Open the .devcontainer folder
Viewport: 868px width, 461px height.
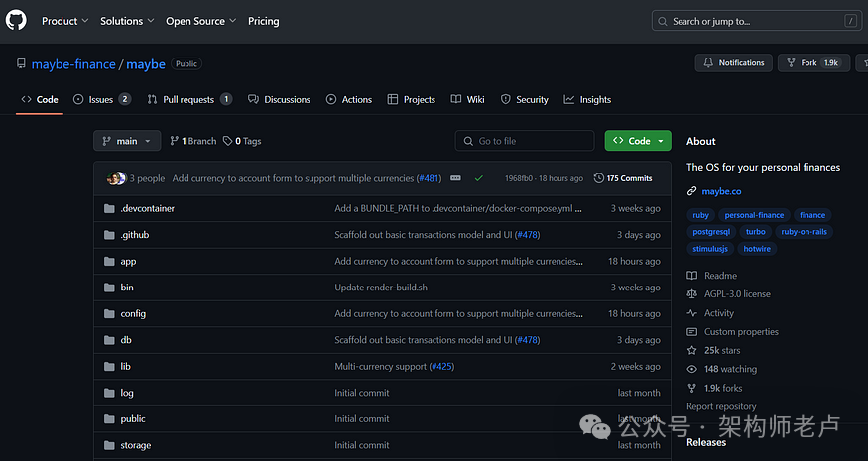(x=147, y=209)
